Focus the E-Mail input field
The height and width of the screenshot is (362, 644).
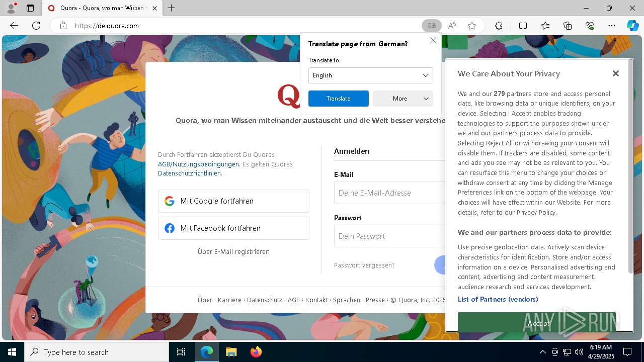[x=390, y=193]
